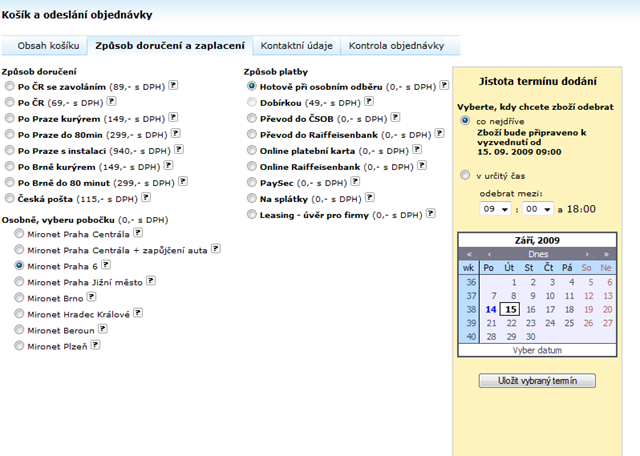The height and width of the screenshot is (456, 640).
Task: Open info icon next to Po ČR se zavoláním
Action: coord(173,85)
